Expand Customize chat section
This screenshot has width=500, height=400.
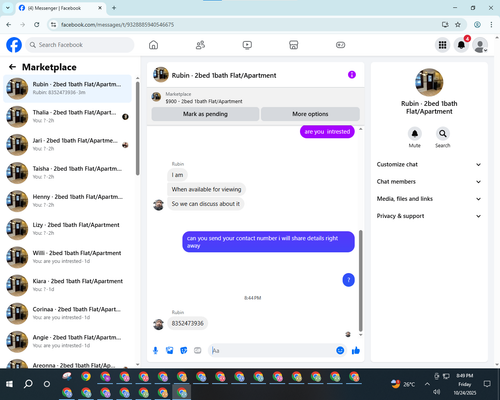(429, 164)
